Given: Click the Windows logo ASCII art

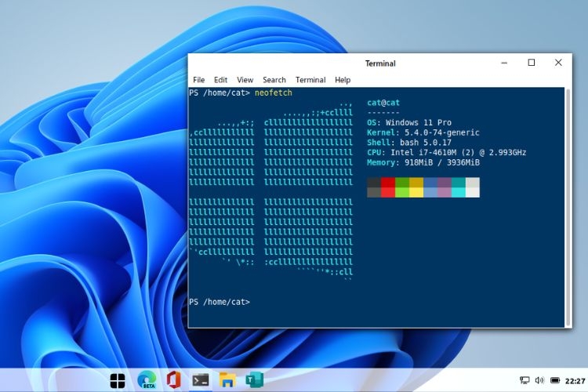Looking at the screenshot, I should (x=271, y=192).
